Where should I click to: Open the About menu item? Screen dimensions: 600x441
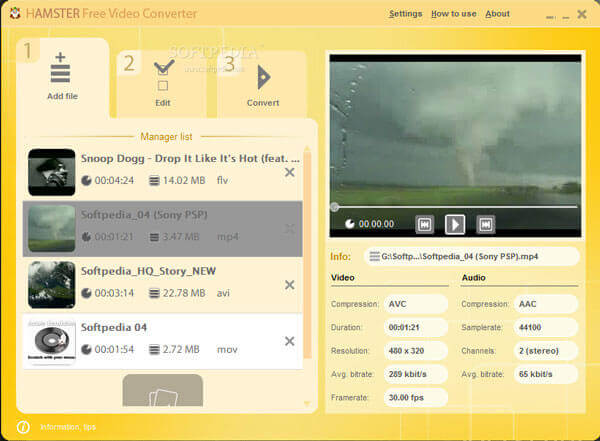tap(497, 14)
